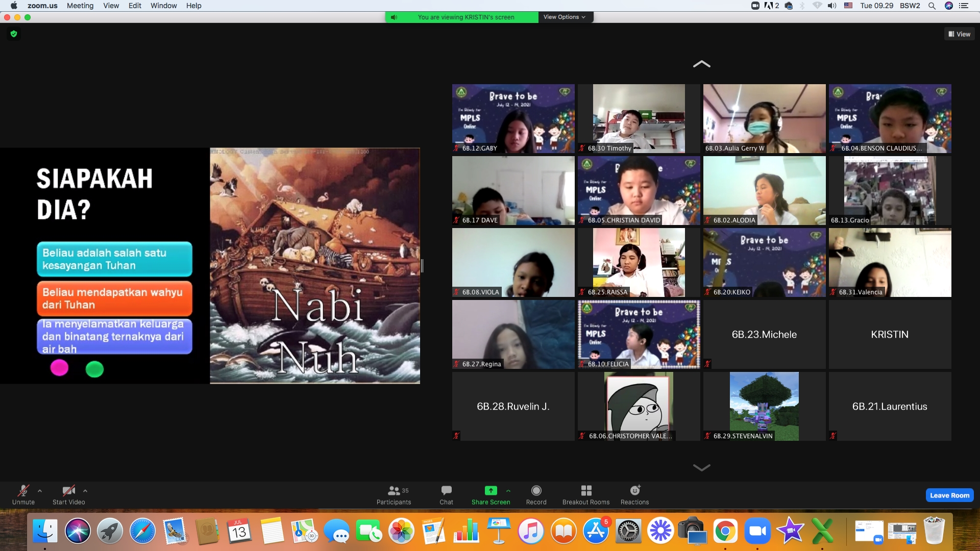
Task: Open the Participants panel
Action: tap(394, 495)
